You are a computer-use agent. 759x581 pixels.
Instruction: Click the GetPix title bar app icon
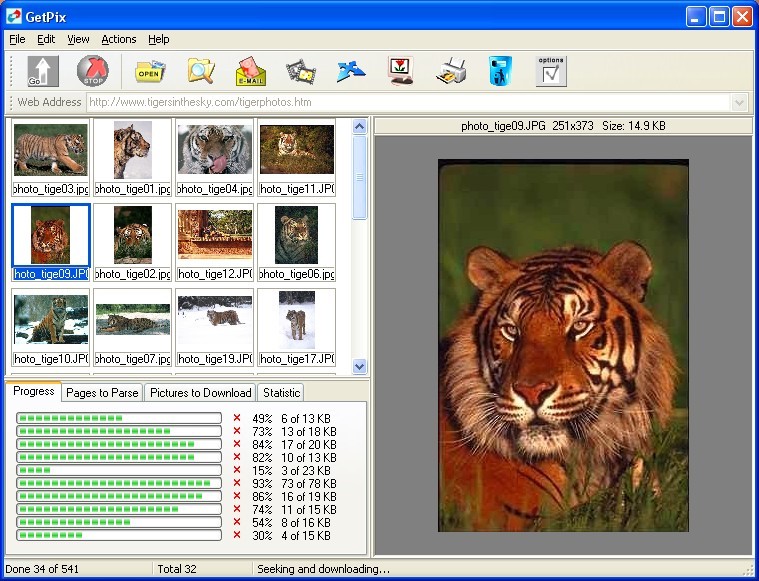(14, 16)
